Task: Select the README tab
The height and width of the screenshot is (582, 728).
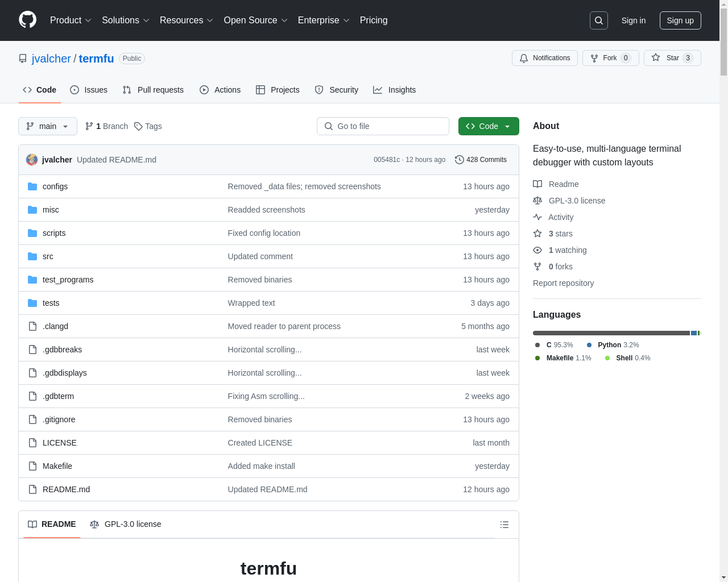Action: coord(52,524)
